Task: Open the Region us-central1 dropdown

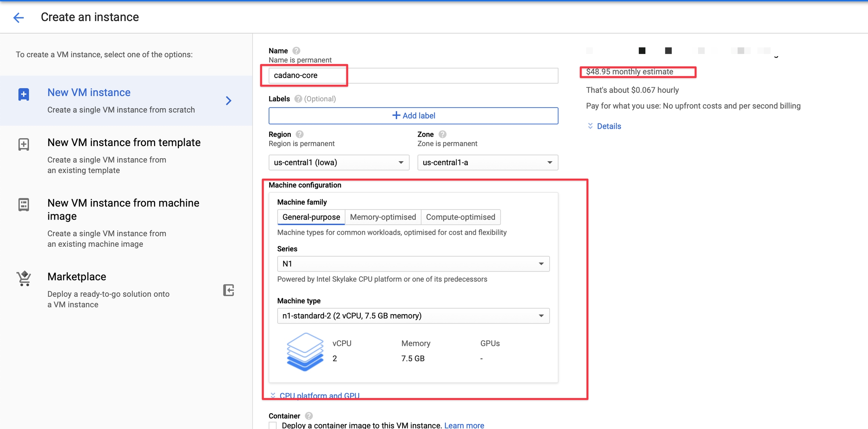Action: pyautogui.click(x=339, y=162)
